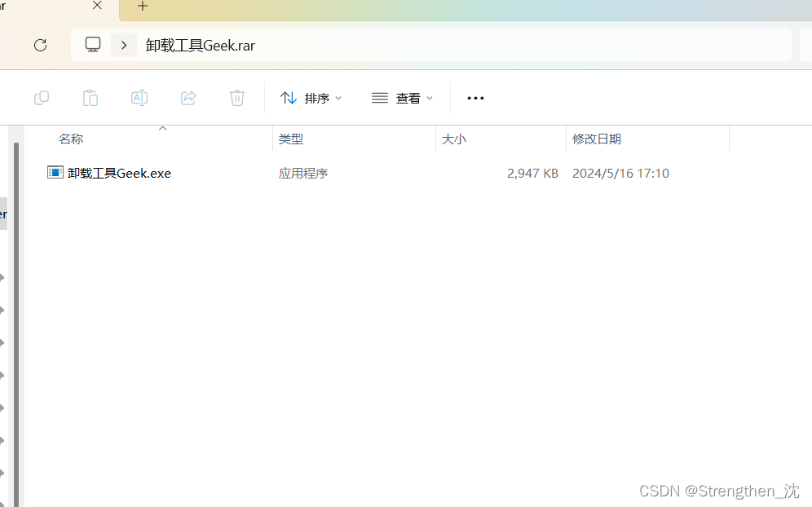Open the 排序 sort dropdown

click(x=311, y=98)
